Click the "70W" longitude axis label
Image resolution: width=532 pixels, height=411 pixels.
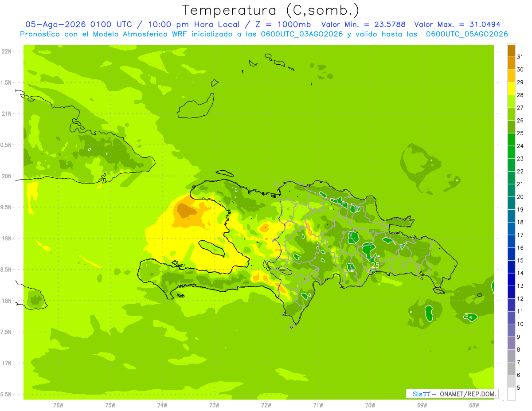coord(370,405)
